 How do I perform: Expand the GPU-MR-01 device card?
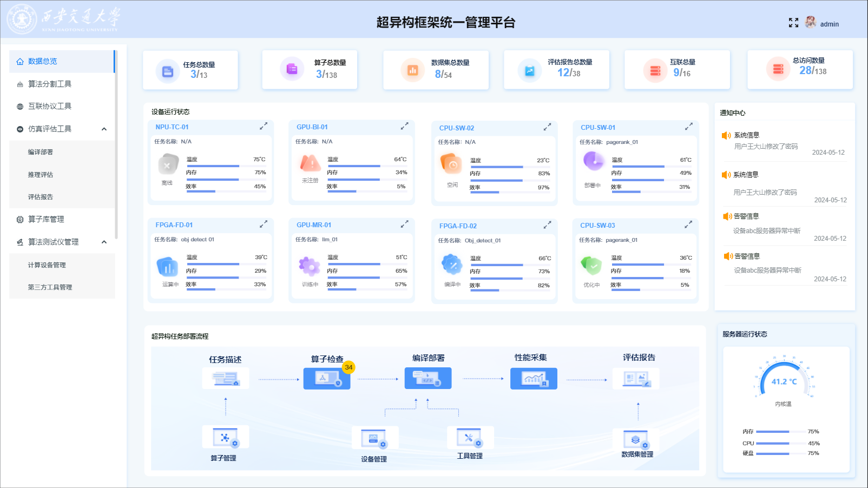pyautogui.click(x=404, y=224)
